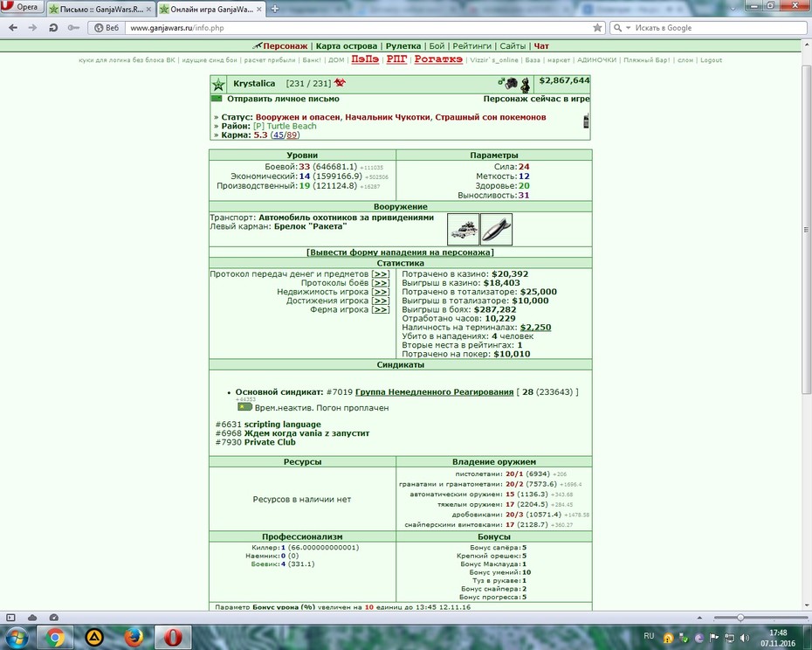Click the syndicate rank badge icon
The height and width of the screenshot is (650, 812).
(244, 407)
